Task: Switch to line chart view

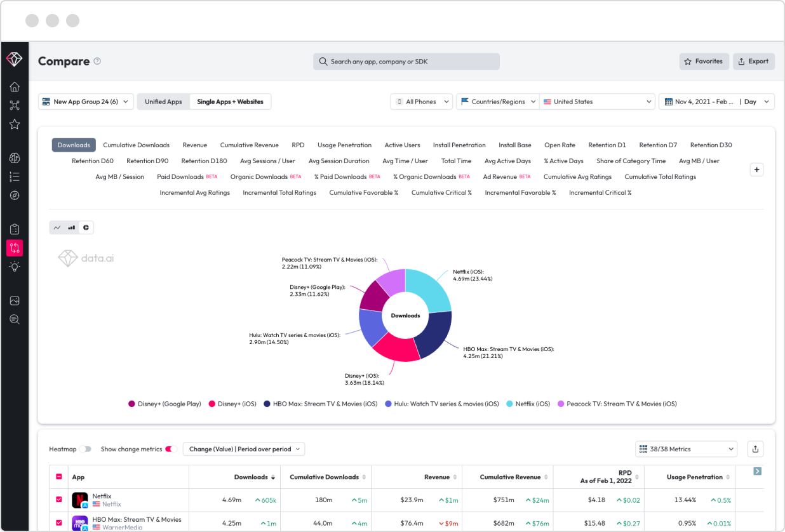Action: click(57, 227)
